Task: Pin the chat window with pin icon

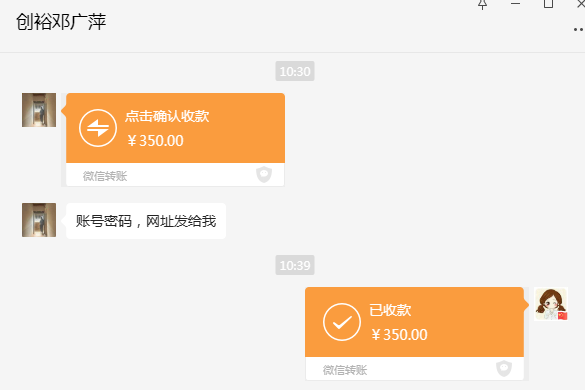Action: click(482, 4)
